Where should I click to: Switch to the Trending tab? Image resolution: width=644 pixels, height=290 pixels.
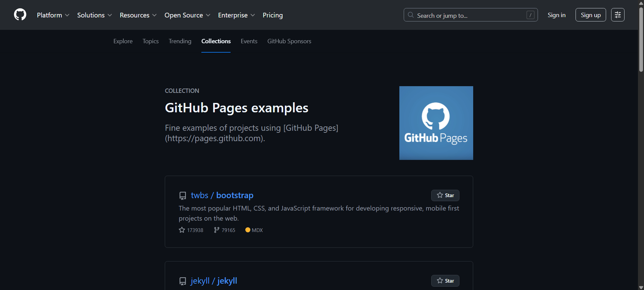(x=180, y=41)
